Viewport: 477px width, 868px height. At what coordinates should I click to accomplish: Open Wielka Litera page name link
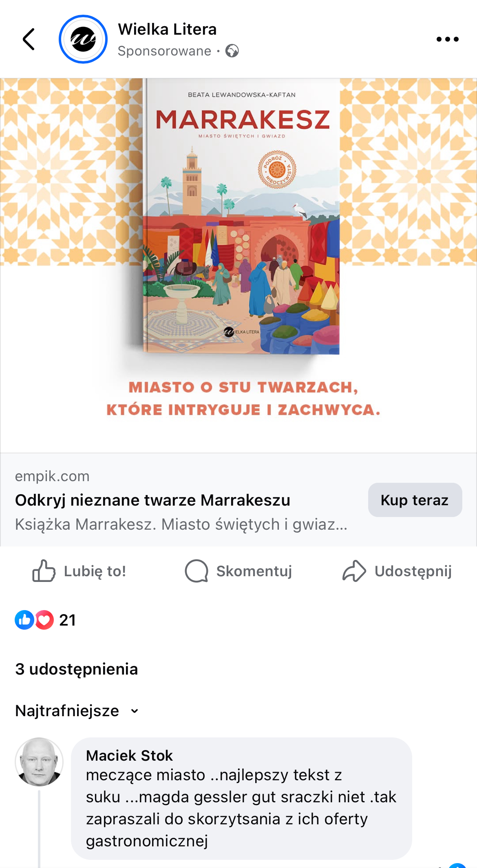(167, 29)
